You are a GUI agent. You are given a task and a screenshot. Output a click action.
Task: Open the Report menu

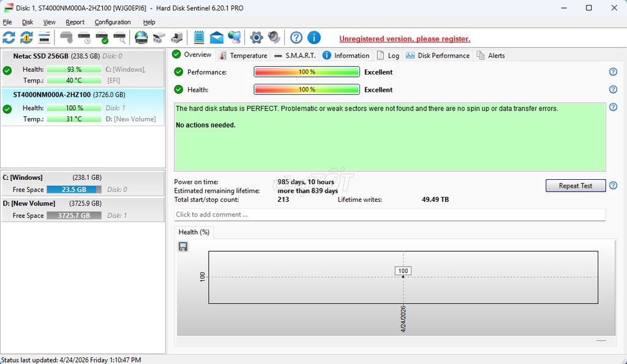[75, 22]
